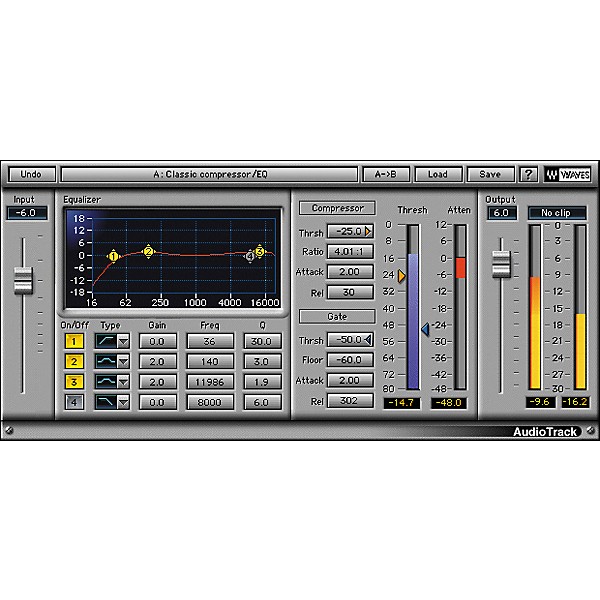
Task: Click band 3 Q field 1.9
Action: (262, 382)
